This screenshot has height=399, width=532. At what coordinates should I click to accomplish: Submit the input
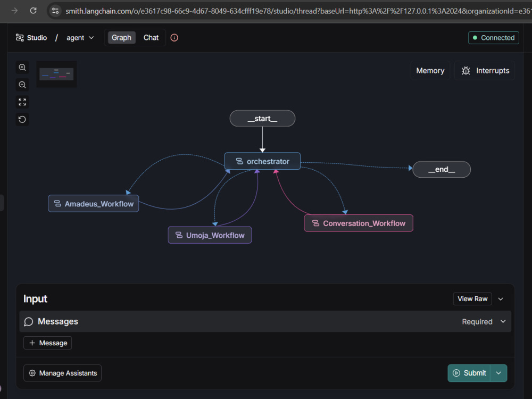469,373
